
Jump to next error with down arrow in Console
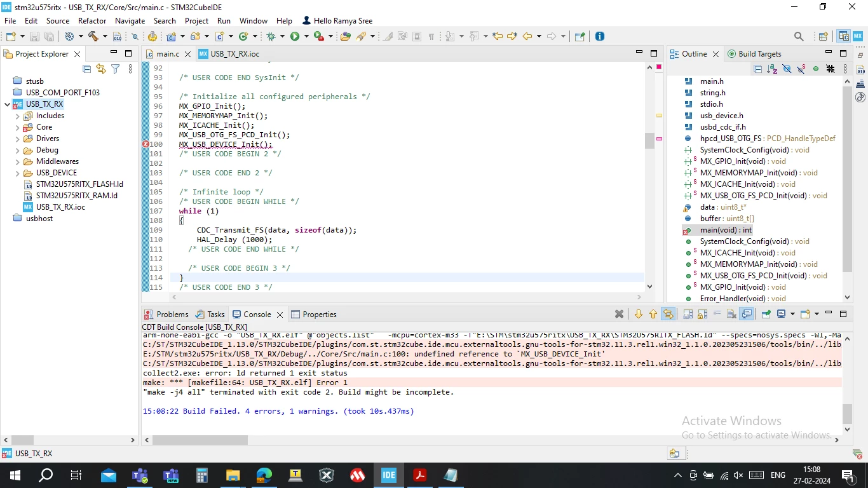(639, 314)
